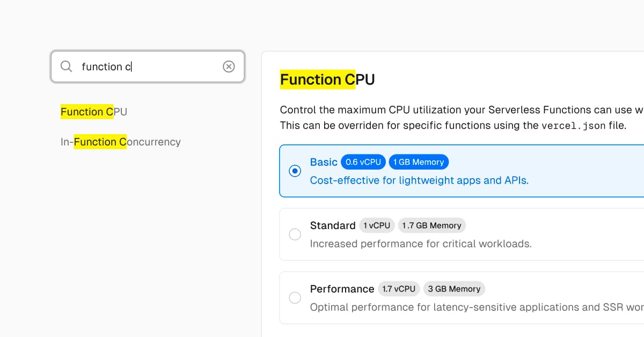
Task: Click the 0.6 vCPU badge
Action: point(363,162)
